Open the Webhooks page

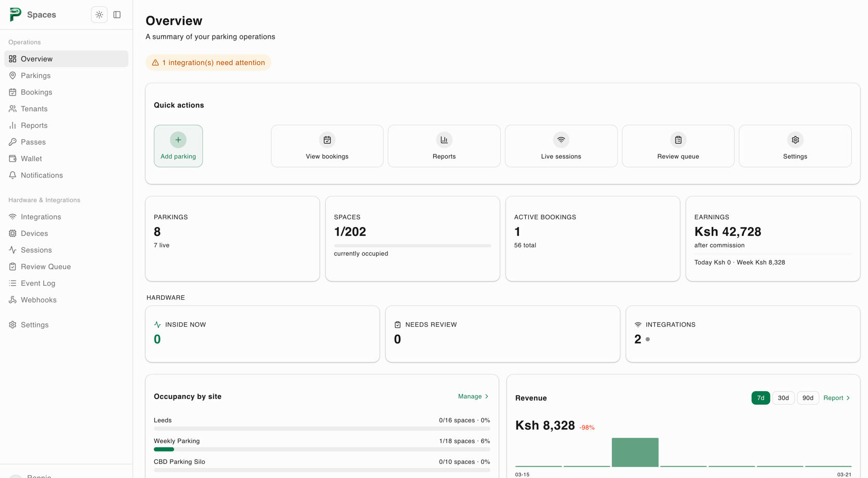(38, 300)
